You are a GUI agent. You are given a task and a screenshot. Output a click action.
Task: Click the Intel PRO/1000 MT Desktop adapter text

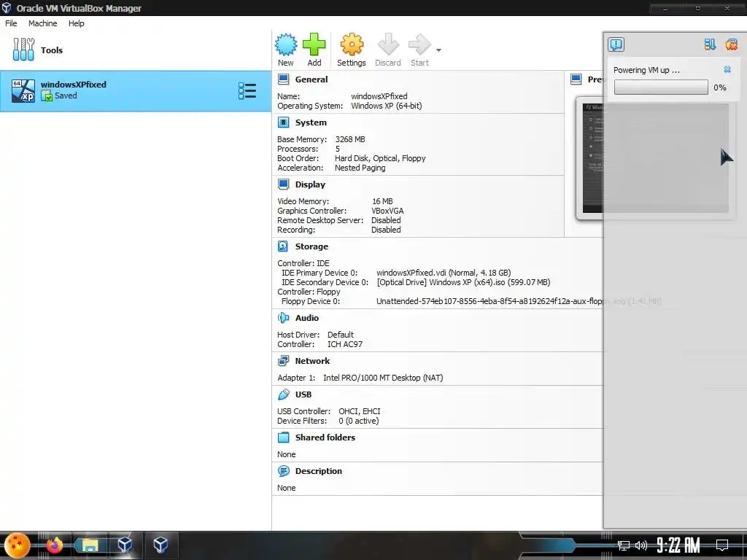coord(383,378)
